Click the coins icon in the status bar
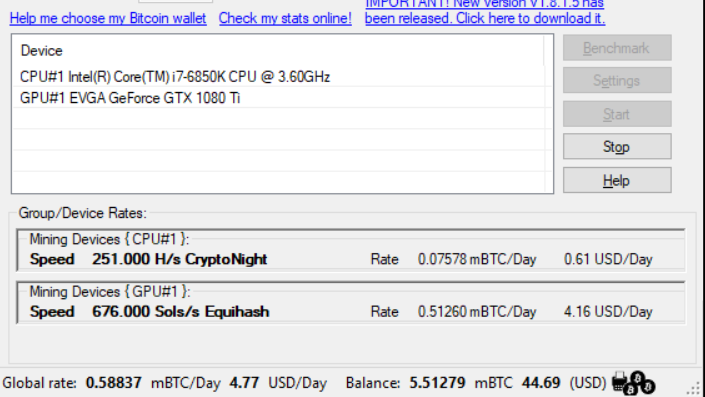This screenshot has width=705, height=397. click(640, 383)
